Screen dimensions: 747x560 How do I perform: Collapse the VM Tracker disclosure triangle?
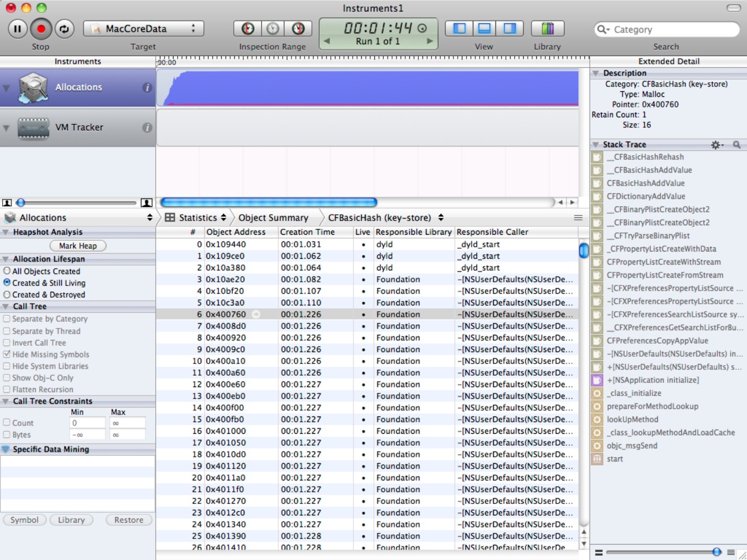coord(6,127)
